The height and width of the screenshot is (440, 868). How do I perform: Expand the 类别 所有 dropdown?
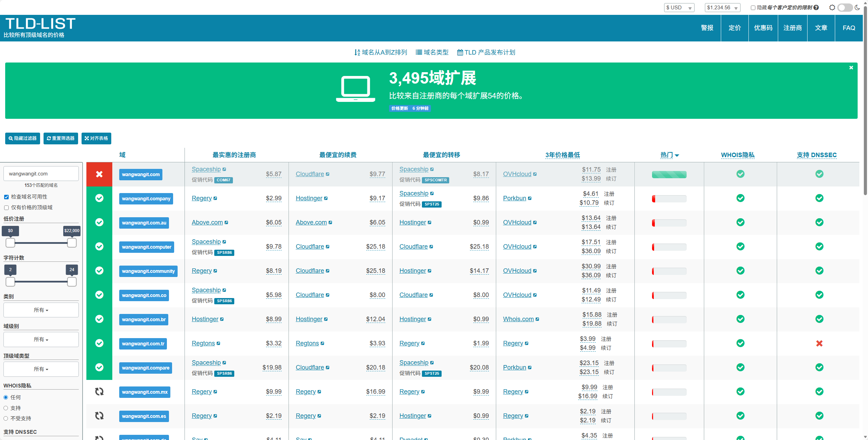[41, 310]
